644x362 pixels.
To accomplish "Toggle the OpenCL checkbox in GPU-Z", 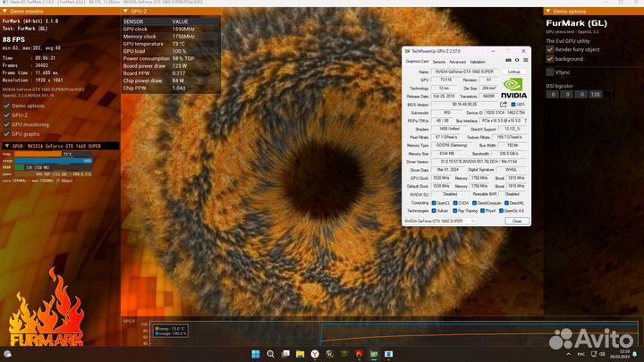I will click(x=434, y=203).
